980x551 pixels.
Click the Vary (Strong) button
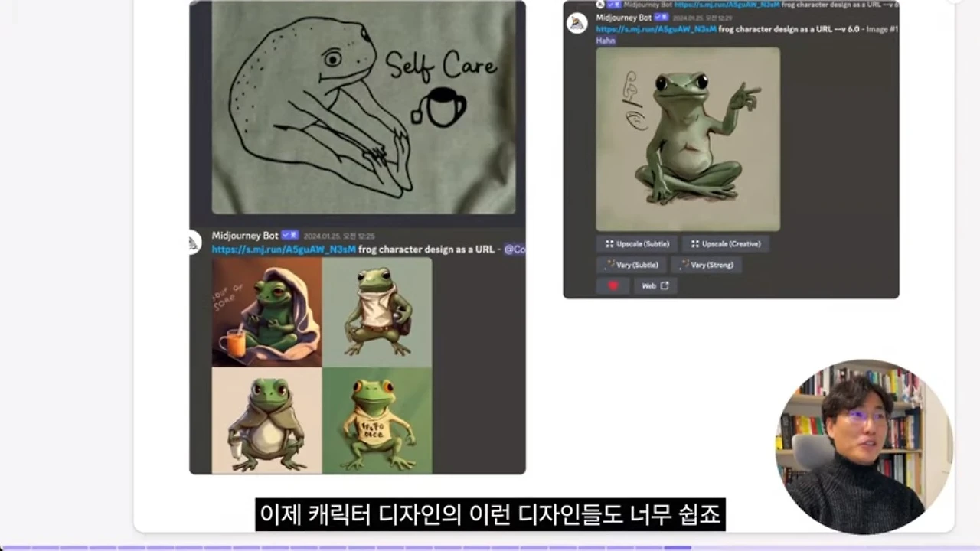[707, 265]
